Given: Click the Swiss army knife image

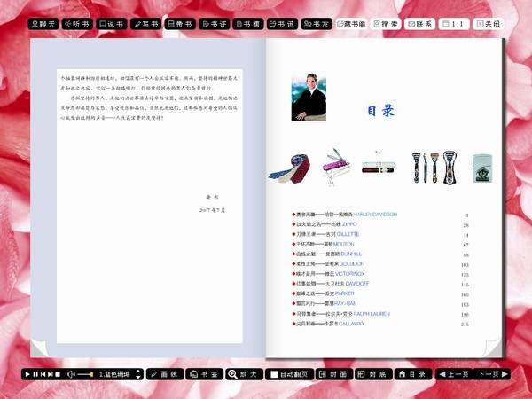Looking at the screenshot, I should tap(336, 167).
